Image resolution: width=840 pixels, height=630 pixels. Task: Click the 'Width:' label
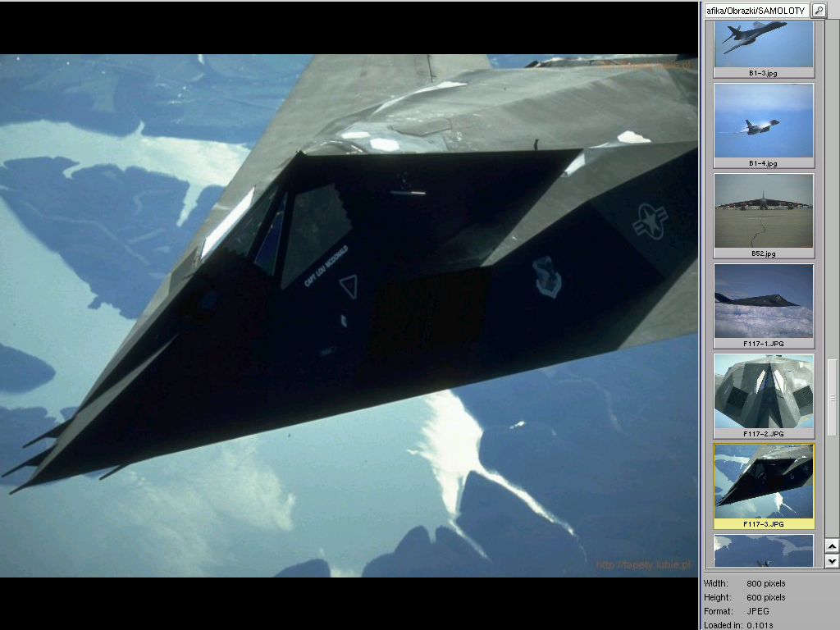point(715,583)
